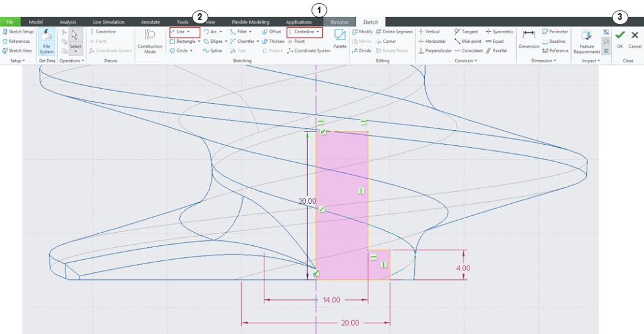Viewport: 644px width, 334px height.
Task: Expand the Line tool dropdown arrow
Action: [188, 31]
